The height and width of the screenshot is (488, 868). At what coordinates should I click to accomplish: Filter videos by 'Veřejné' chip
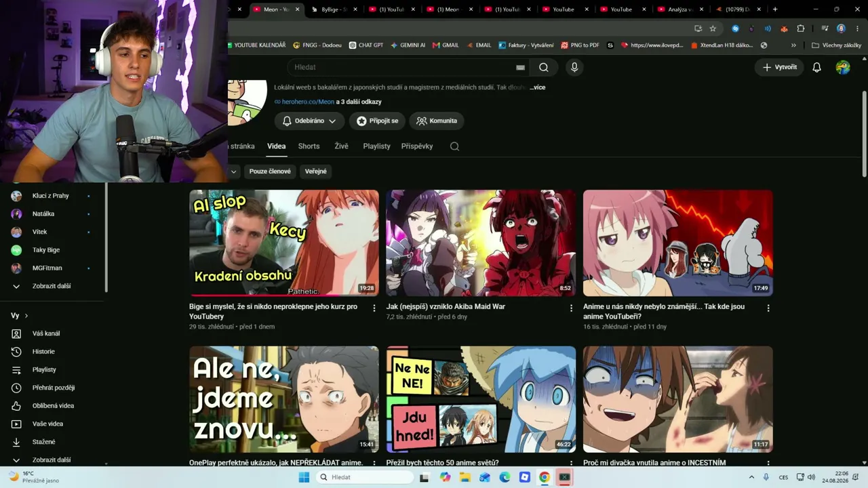pyautogui.click(x=315, y=171)
